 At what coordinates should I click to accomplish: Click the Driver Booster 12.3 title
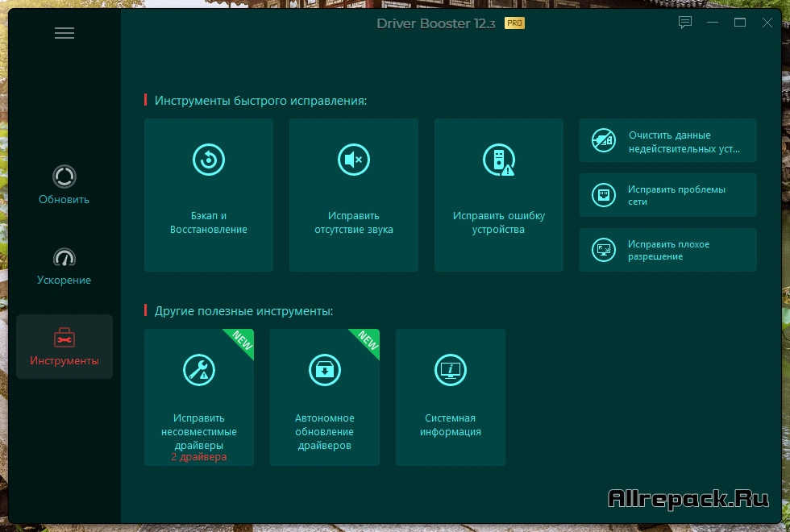(x=436, y=23)
